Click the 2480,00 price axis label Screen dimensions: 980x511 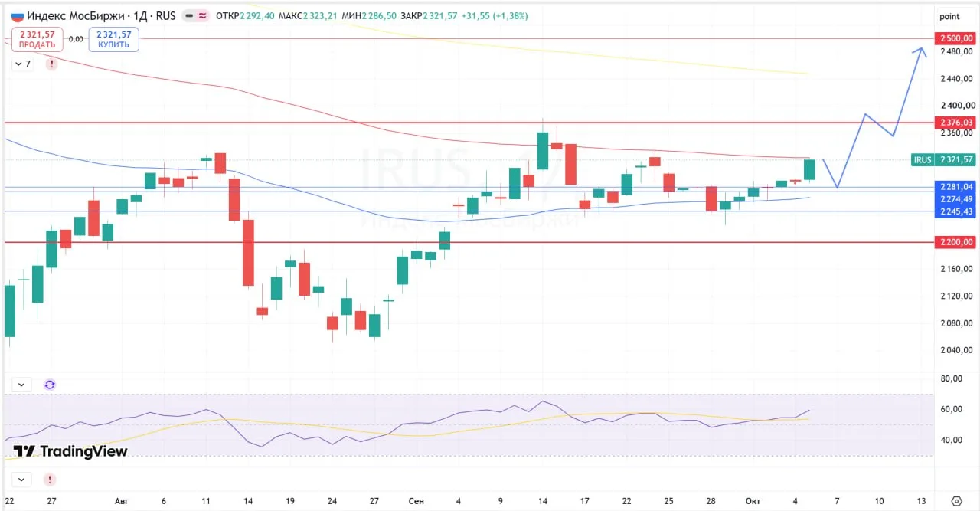click(957, 52)
